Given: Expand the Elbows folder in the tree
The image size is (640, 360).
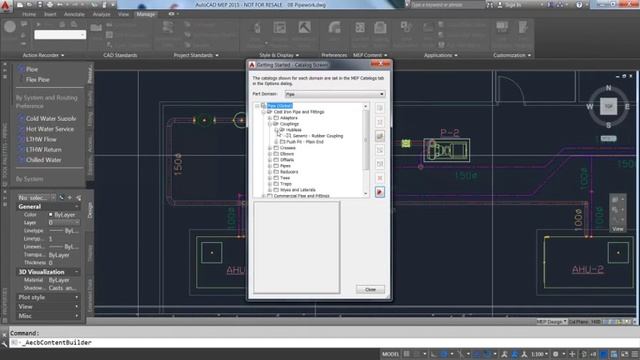Looking at the screenshot, I should click(x=270, y=154).
